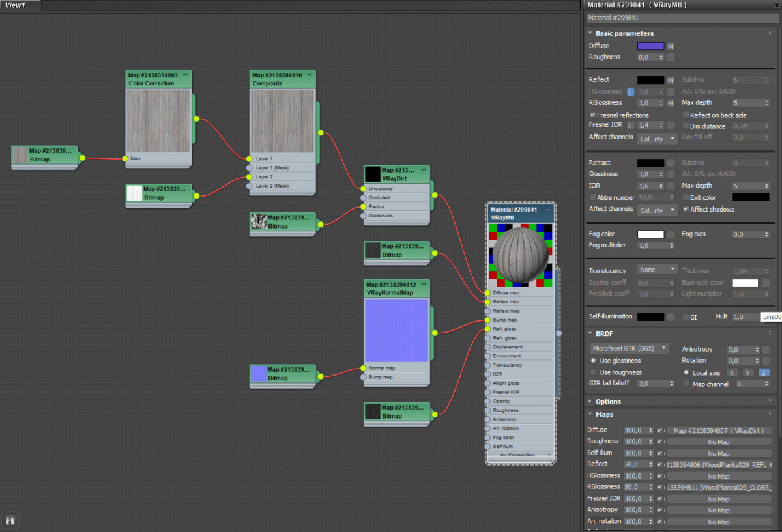Open the Translucency dropdown showing None
The image size is (782, 532).
(x=658, y=270)
